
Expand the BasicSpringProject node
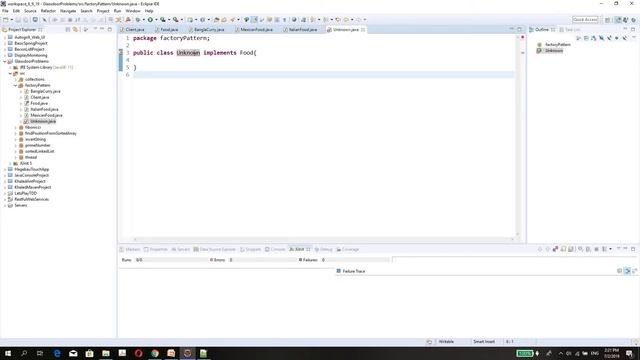click(x=5, y=43)
